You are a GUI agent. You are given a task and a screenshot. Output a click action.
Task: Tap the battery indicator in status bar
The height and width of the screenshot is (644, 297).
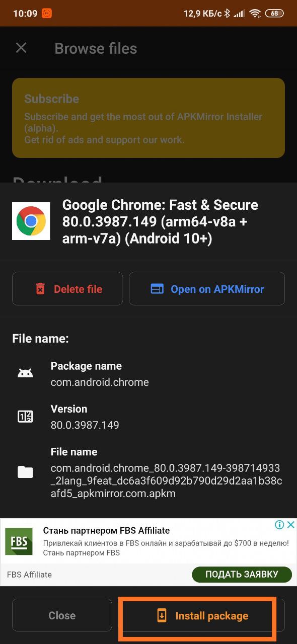tap(274, 14)
